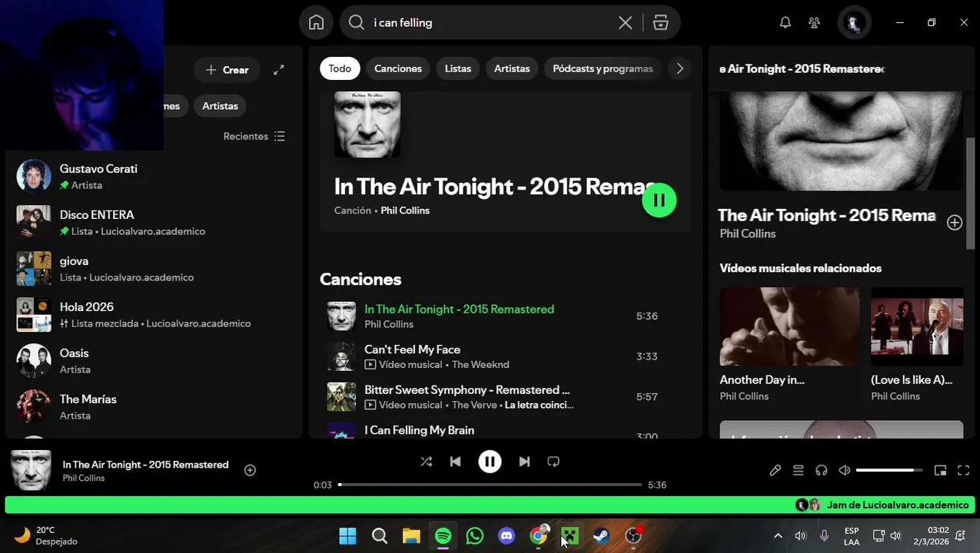Open Discord from taskbar
The width and height of the screenshot is (980, 553).
tap(507, 536)
